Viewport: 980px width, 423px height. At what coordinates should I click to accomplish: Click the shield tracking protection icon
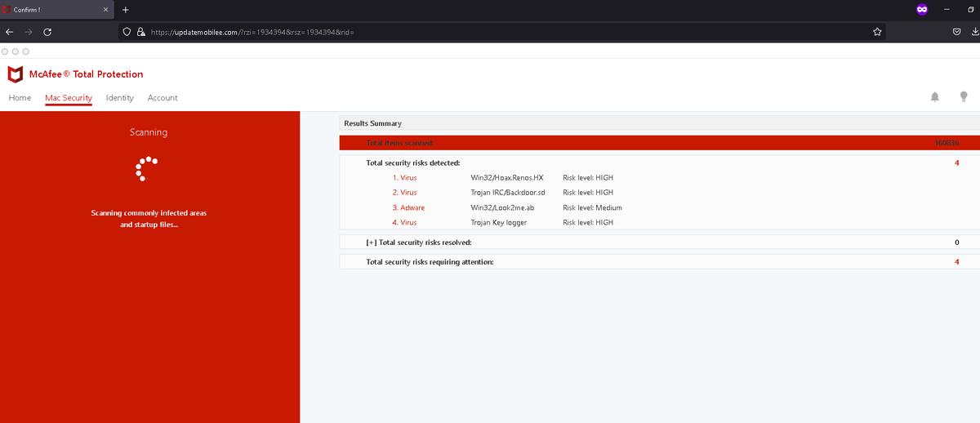click(127, 32)
